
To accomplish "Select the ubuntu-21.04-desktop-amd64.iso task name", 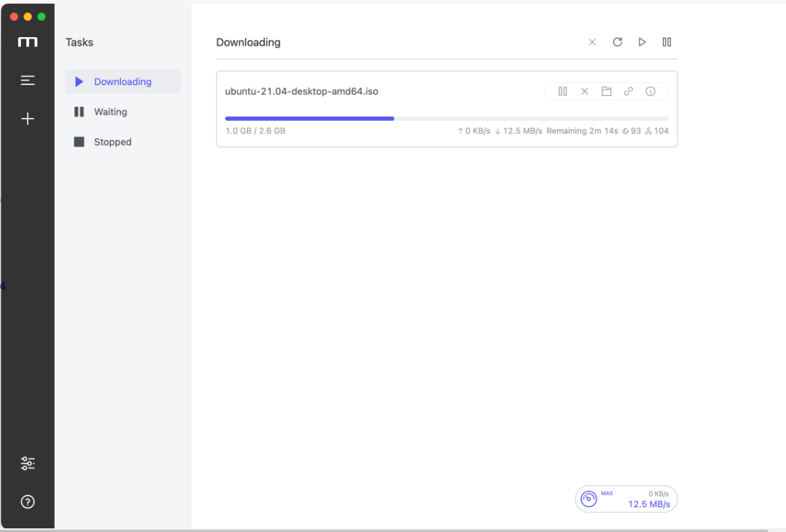I will [x=302, y=92].
